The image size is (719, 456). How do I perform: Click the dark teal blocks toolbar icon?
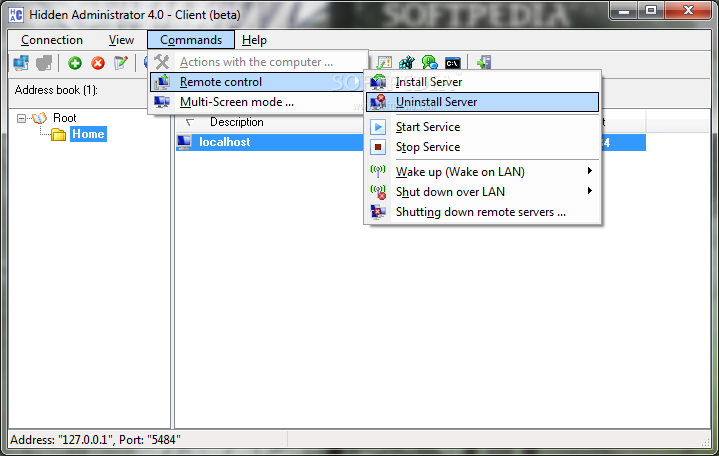coord(407,63)
